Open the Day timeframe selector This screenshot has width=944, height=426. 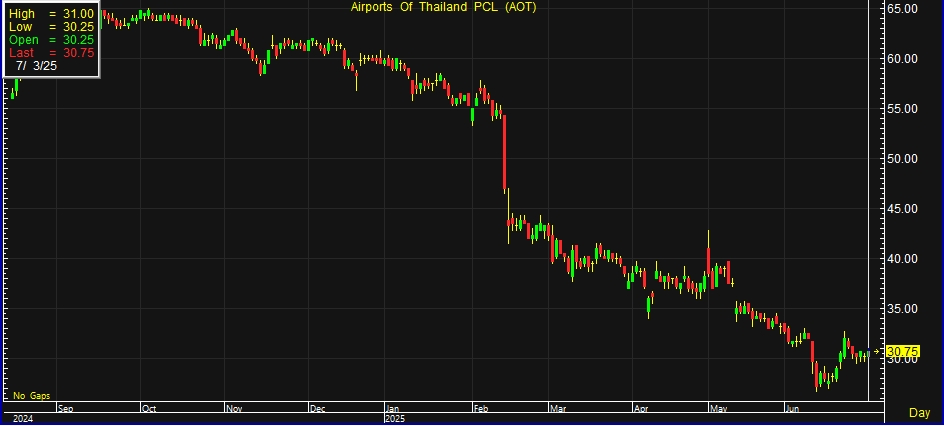(919, 413)
